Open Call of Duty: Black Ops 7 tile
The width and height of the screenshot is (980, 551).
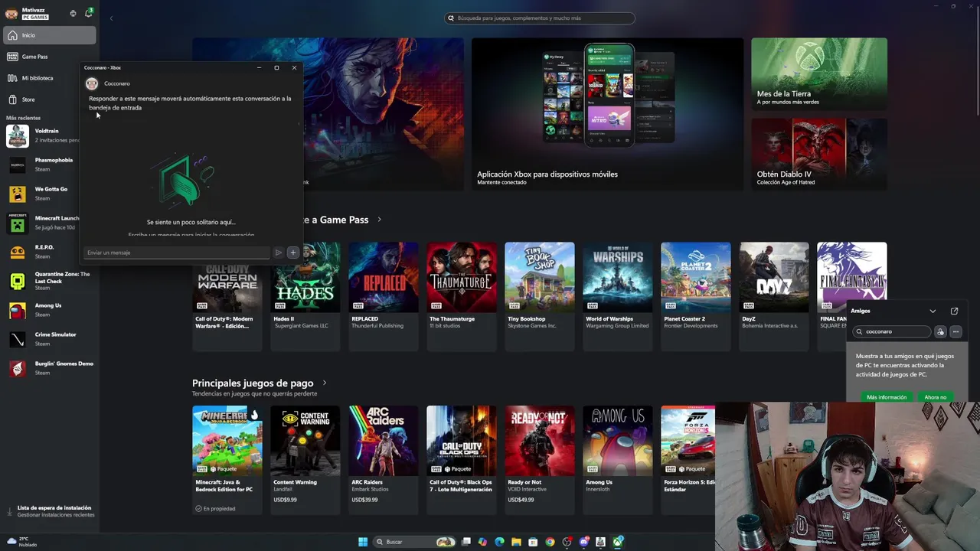pos(462,459)
